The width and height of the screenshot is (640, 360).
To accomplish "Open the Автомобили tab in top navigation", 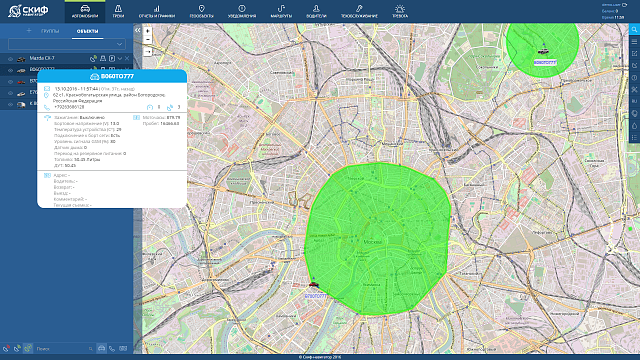I will coord(85,11).
